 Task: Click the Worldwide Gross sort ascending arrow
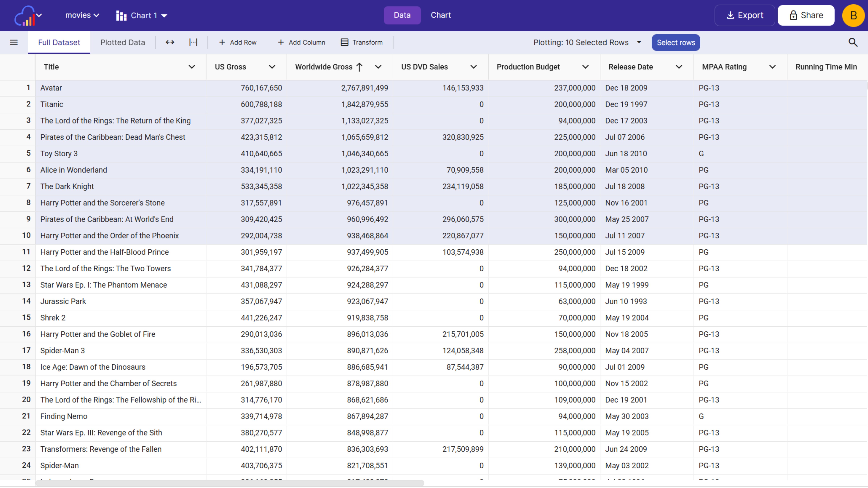359,67
